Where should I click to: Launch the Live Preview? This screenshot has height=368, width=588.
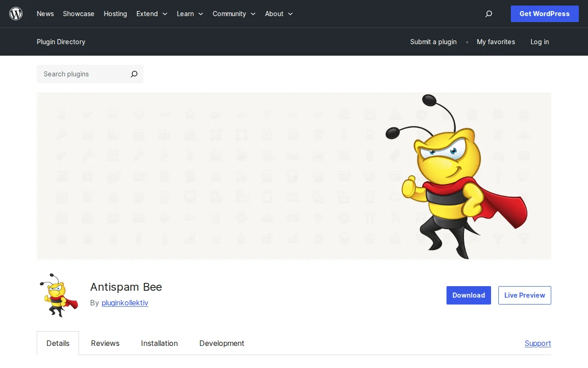525,295
